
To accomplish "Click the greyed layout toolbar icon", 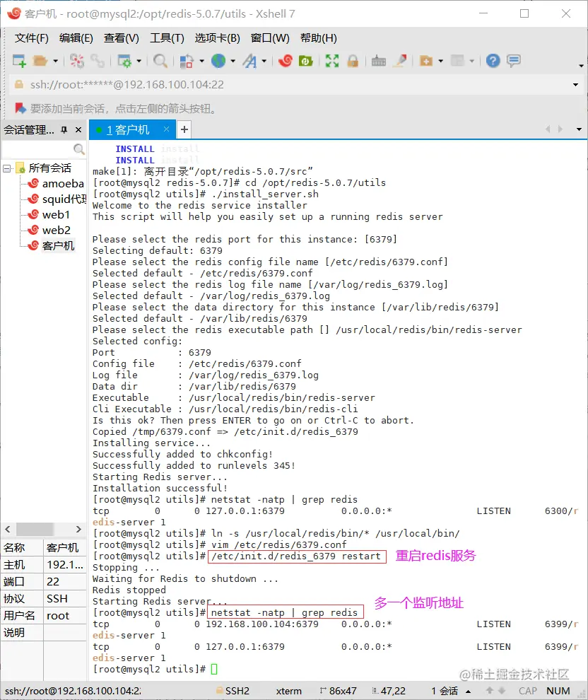I will [x=458, y=61].
